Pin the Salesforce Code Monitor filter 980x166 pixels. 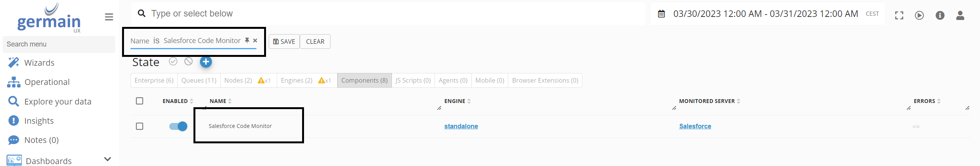(247, 40)
